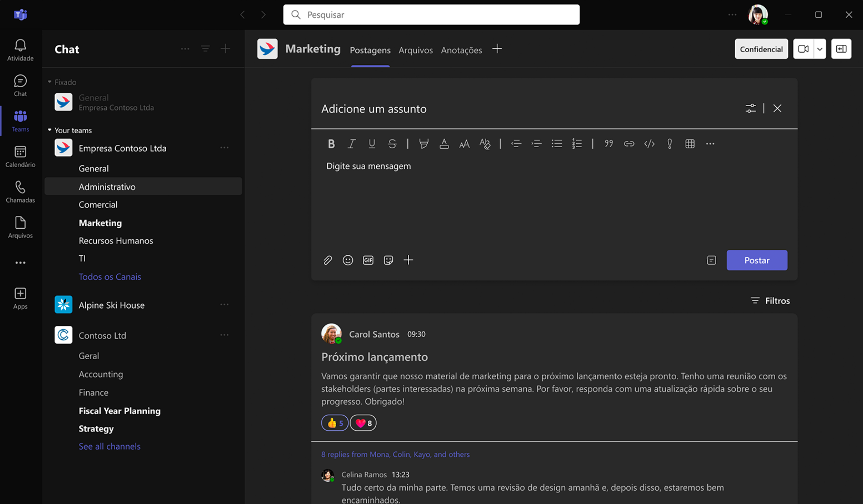Add a new tab to channel

pyautogui.click(x=497, y=49)
